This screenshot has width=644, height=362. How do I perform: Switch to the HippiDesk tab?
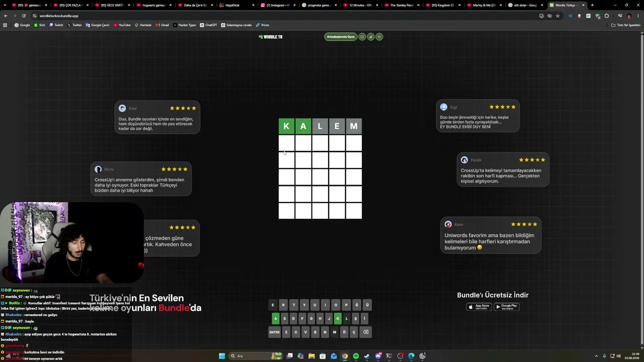click(x=237, y=5)
